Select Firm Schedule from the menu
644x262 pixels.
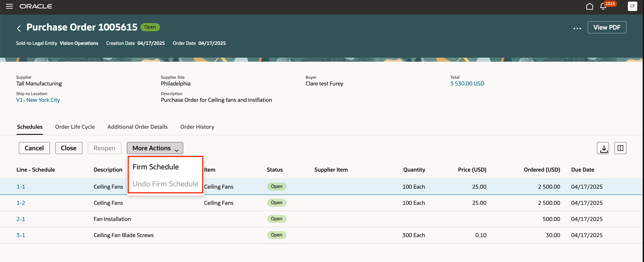(x=156, y=166)
